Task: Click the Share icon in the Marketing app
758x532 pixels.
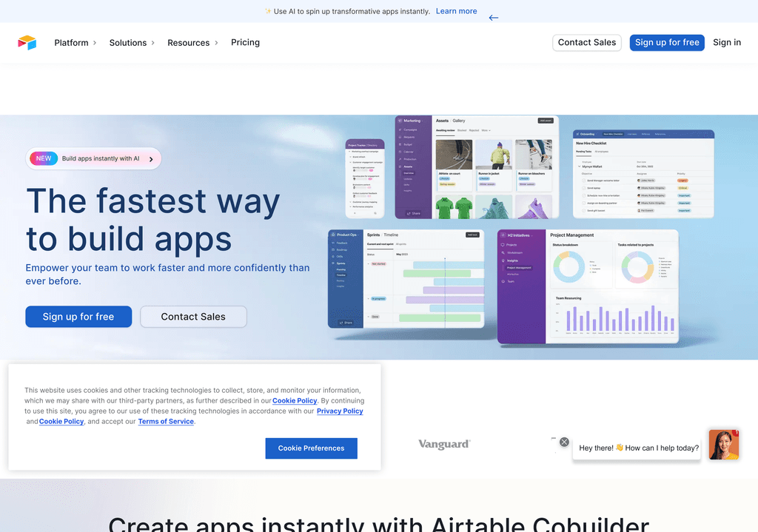Action: [409, 213]
